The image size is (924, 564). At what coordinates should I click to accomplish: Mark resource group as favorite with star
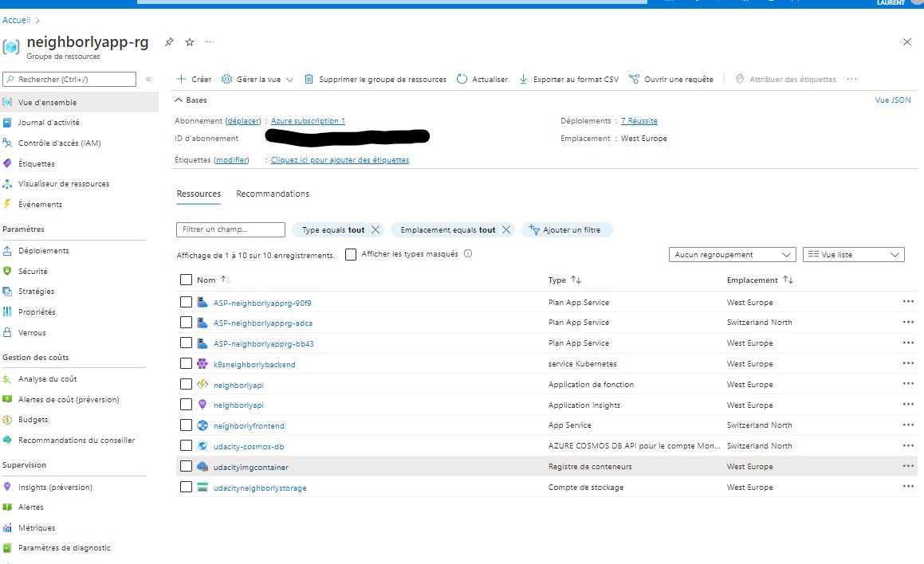coord(190,41)
